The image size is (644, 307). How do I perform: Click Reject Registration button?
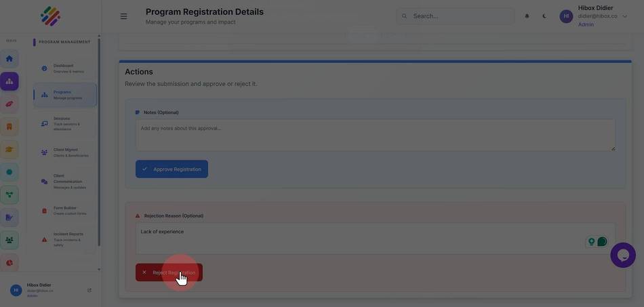point(169,272)
